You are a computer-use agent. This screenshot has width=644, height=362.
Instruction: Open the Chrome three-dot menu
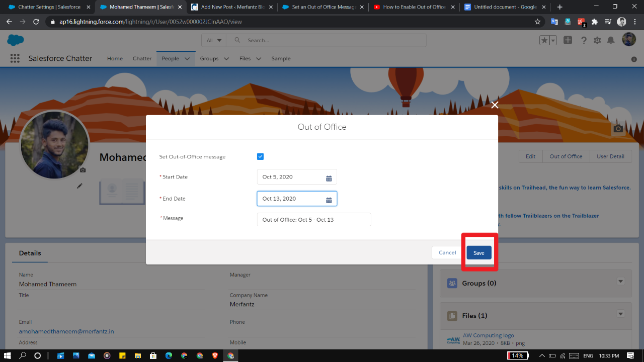(634, 22)
